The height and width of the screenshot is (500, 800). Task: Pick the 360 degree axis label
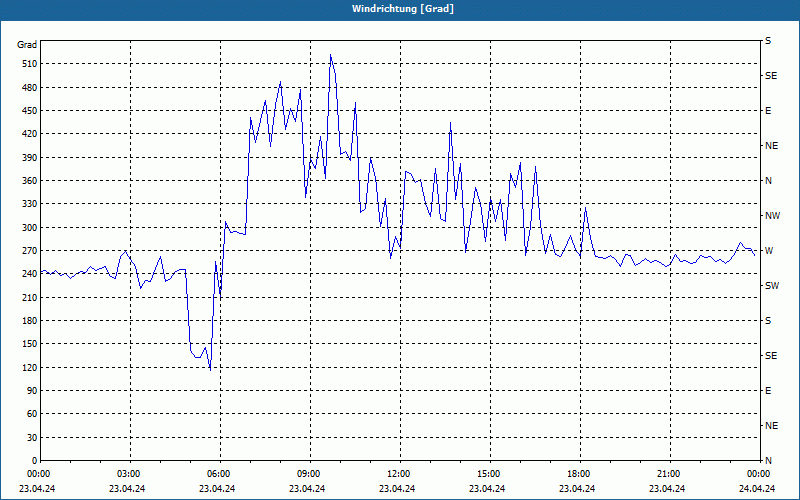(x=29, y=181)
